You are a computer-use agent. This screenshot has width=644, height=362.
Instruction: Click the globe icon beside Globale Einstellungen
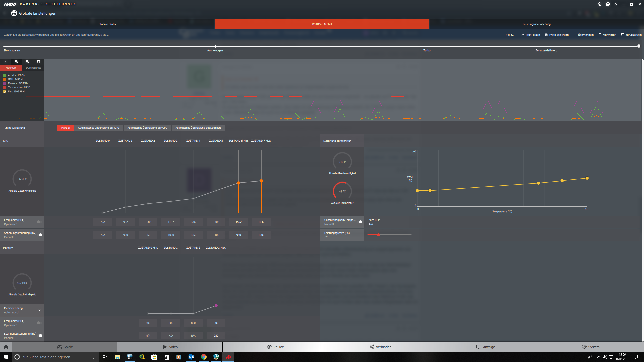pyautogui.click(x=14, y=13)
